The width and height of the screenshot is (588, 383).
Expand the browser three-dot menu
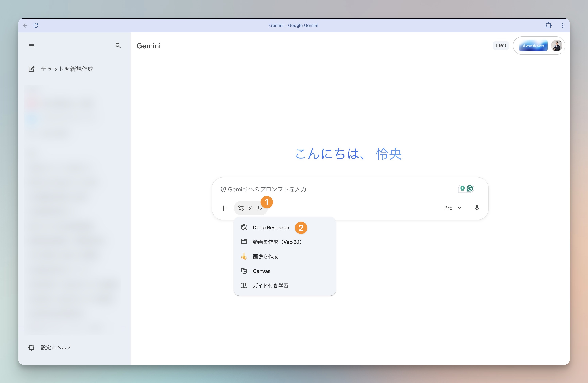tap(562, 25)
